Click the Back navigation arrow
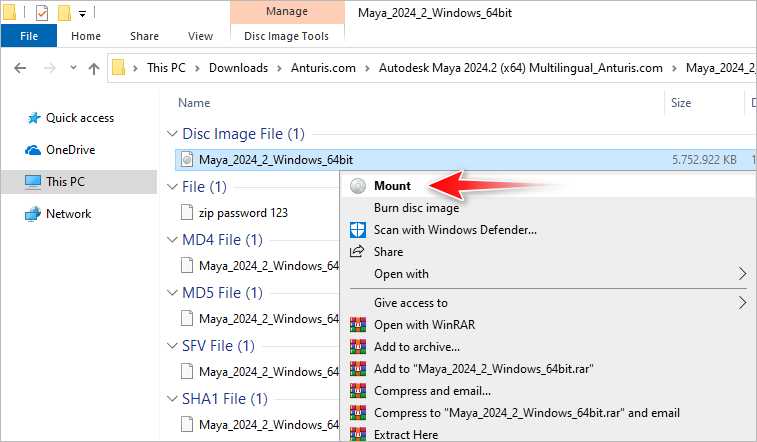757x442 pixels. pos(21,69)
